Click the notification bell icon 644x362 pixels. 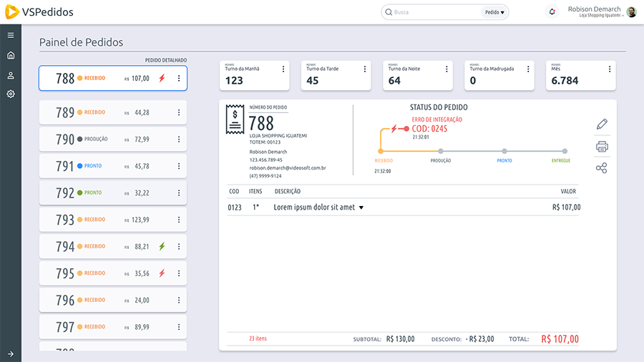[x=552, y=12]
